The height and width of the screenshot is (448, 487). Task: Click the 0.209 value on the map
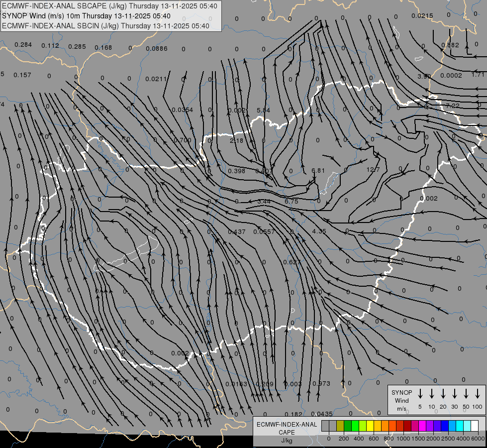[x=265, y=384]
